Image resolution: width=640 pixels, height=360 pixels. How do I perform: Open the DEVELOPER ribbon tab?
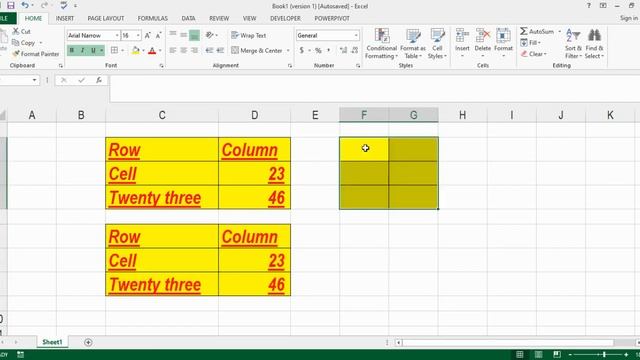[285, 18]
